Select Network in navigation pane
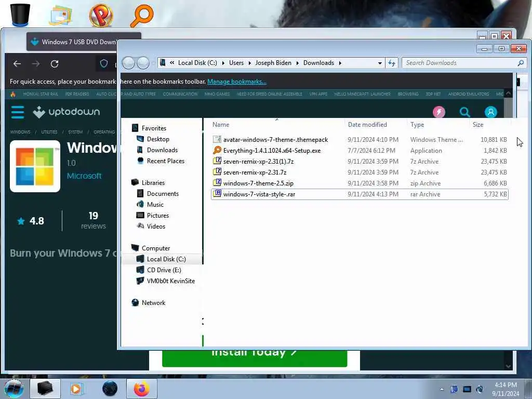The width and height of the screenshot is (532, 399). click(153, 303)
